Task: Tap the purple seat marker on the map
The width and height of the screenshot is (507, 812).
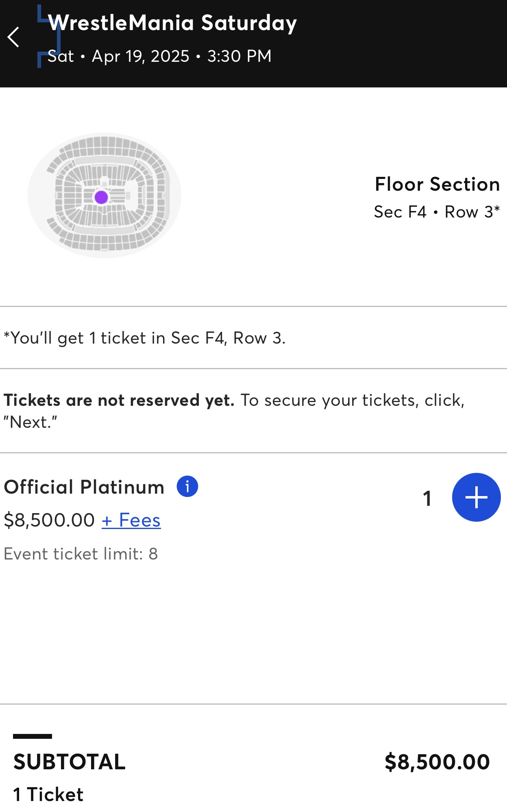Action: pyautogui.click(x=101, y=197)
